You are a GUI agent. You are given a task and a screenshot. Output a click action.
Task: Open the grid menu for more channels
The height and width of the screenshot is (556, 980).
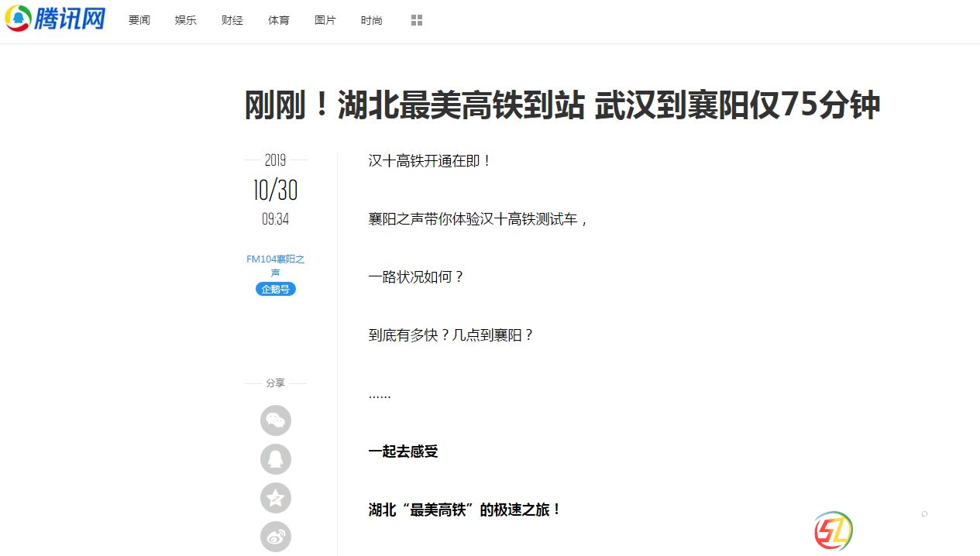[x=417, y=20]
